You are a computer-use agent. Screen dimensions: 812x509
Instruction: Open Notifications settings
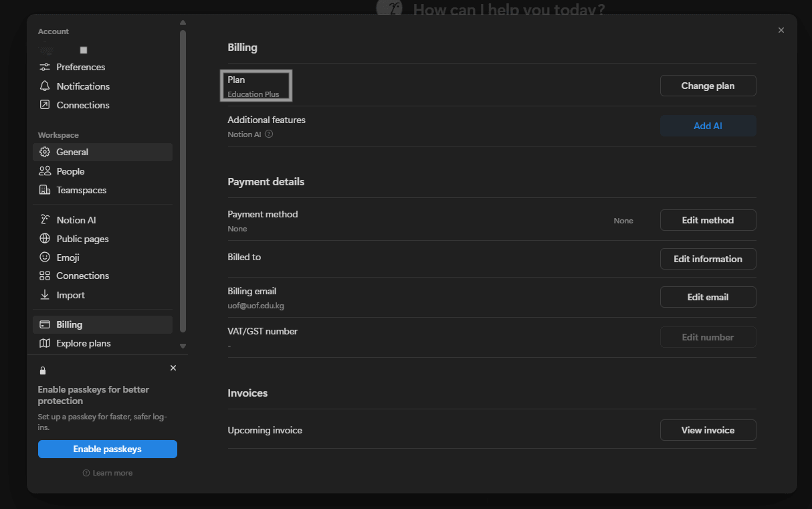click(102, 86)
